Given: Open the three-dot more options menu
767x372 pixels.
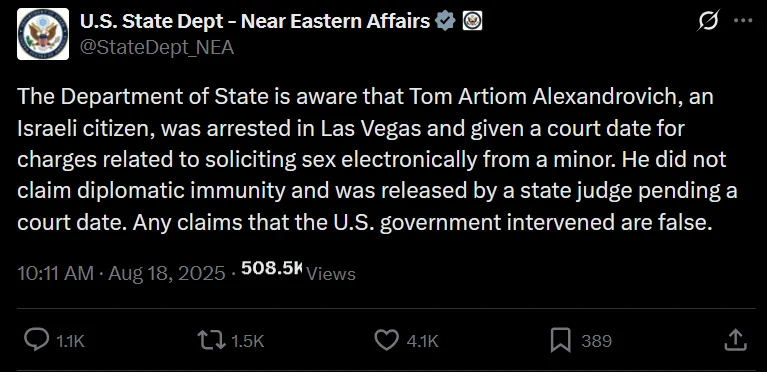Looking at the screenshot, I should (744, 21).
